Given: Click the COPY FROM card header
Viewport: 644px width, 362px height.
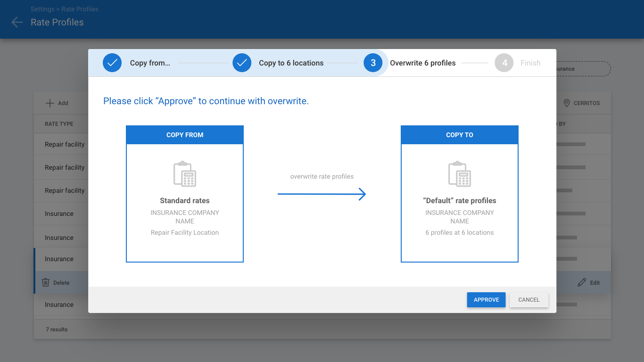Looking at the screenshot, I should (x=185, y=135).
